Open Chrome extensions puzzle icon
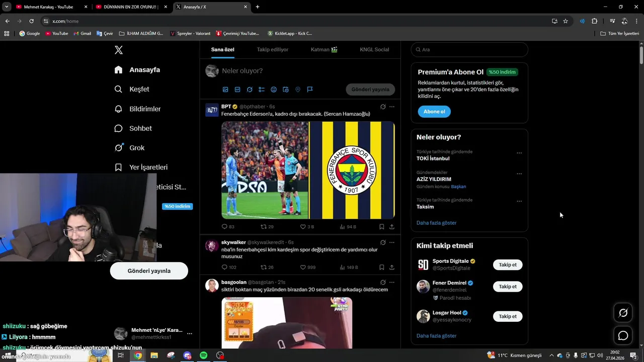 pyautogui.click(x=595, y=21)
